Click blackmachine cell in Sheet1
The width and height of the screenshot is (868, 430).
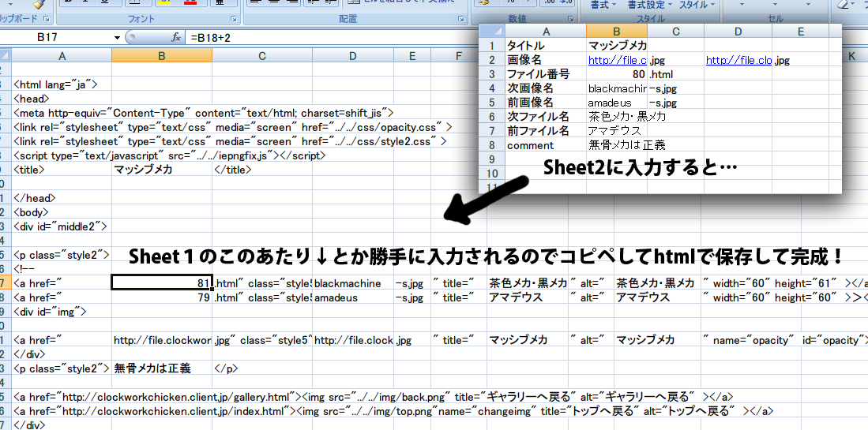point(353,283)
